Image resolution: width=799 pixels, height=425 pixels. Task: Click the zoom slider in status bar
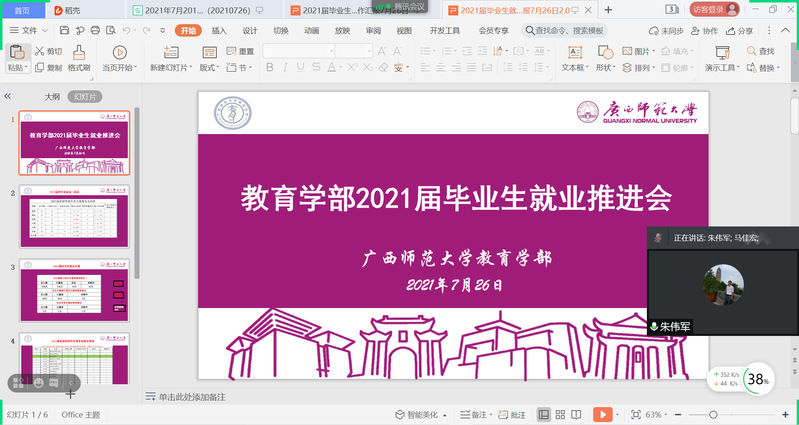tap(713, 414)
